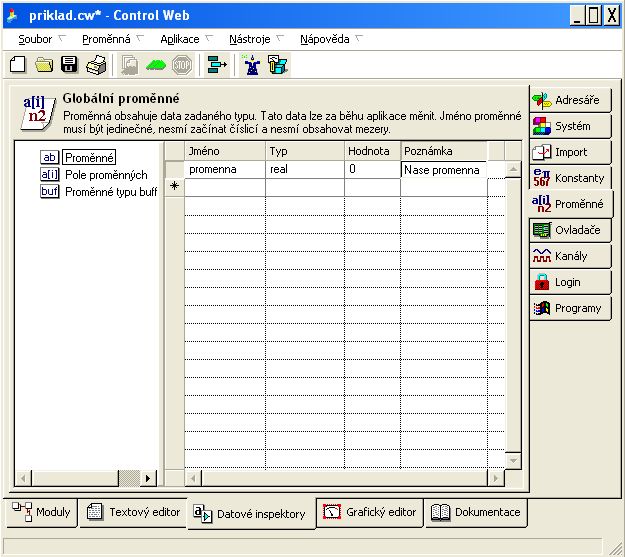Click the table horizontal scrollbar right arrow
Image resolution: width=625 pixels, height=557 pixels.
tap(496, 478)
